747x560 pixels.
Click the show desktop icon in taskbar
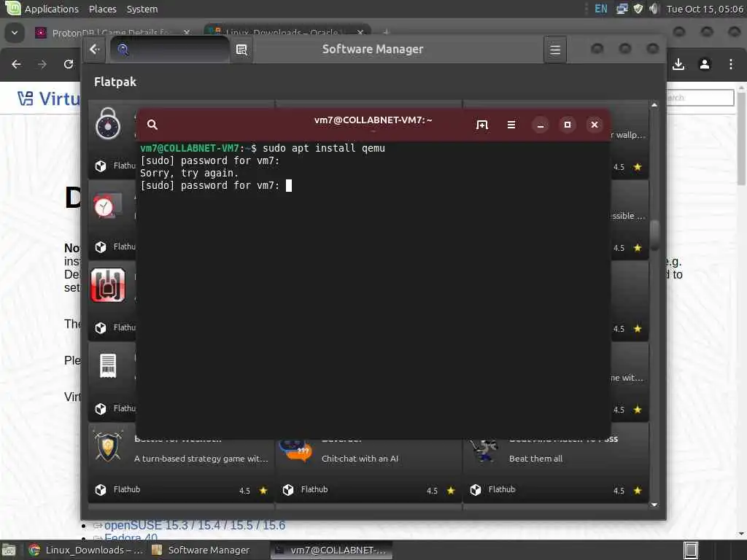pos(9,550)
